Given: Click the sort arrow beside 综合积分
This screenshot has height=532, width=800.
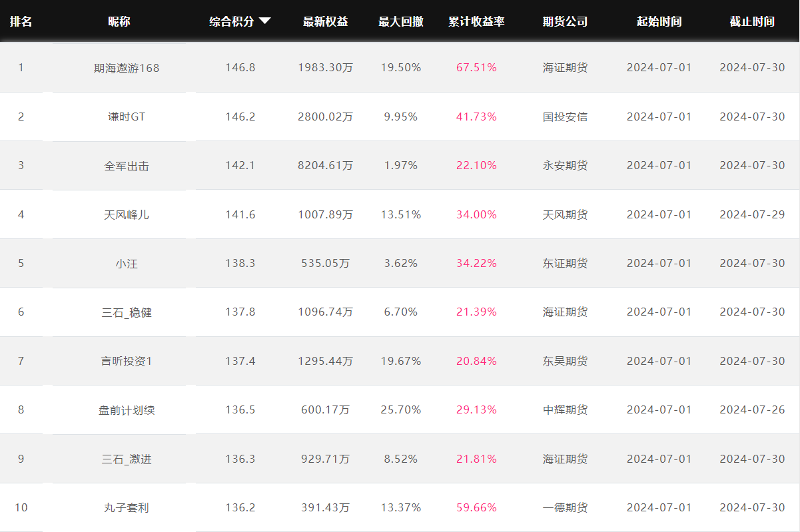Looking at the screenshot, I should [264, 21].
